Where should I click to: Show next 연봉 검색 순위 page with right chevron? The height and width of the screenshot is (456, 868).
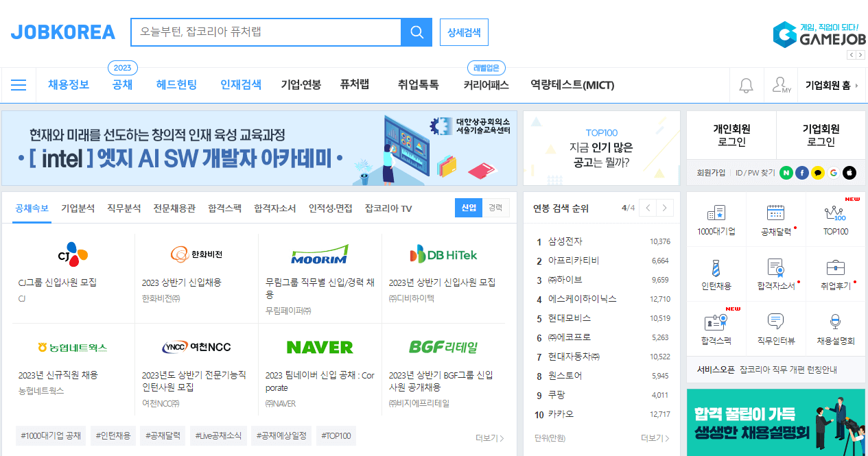point(664,207)
